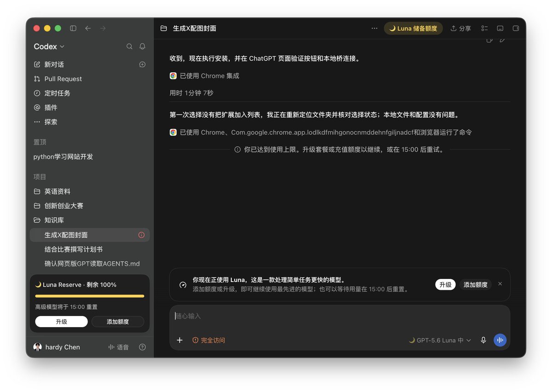Viewport: 552px width, 392px height.
Task: Click the Luna Reserve · 剩余 100% label
Action: (76, 285)
